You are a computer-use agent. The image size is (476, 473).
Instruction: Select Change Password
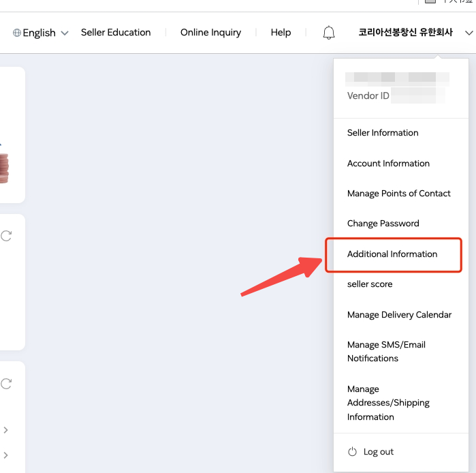point(383,224)
